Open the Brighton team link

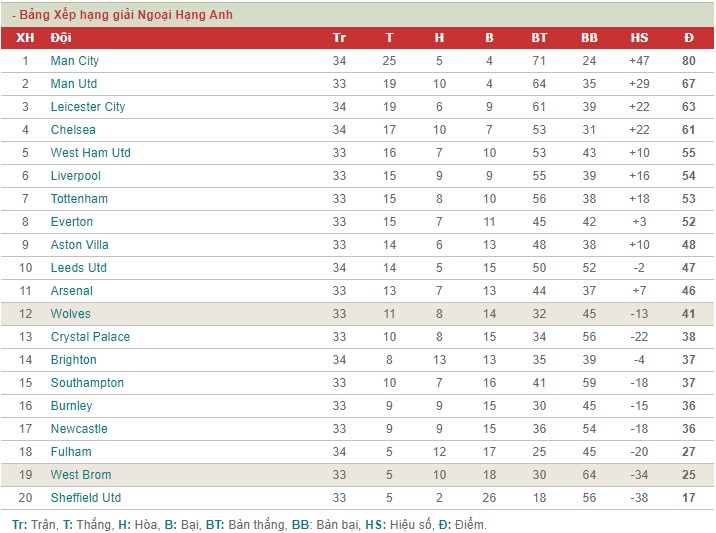(x=74, y=360)
